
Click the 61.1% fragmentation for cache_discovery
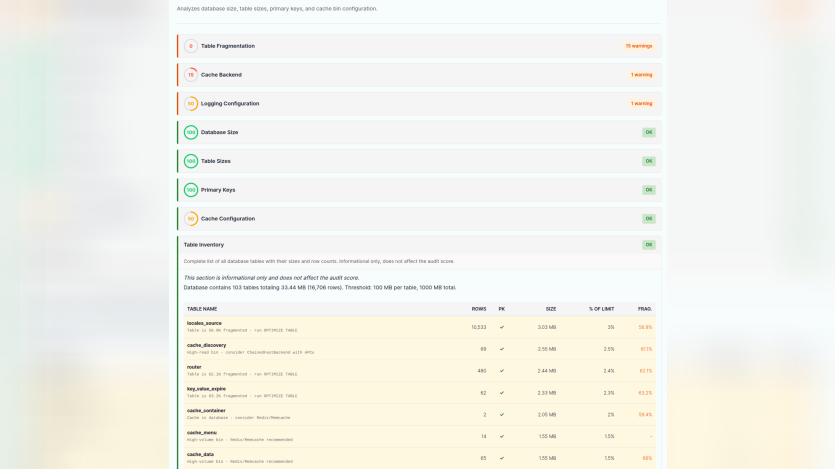pos(646,349)
